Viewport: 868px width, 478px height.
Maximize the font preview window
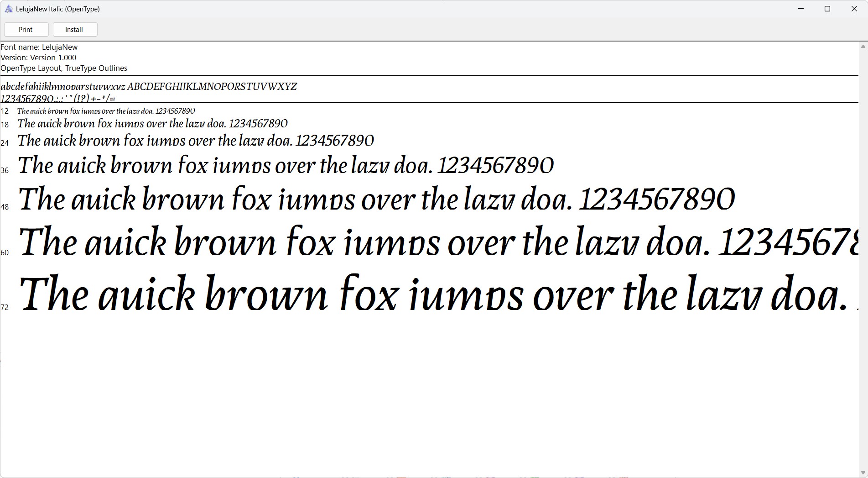tap(827, 9)
